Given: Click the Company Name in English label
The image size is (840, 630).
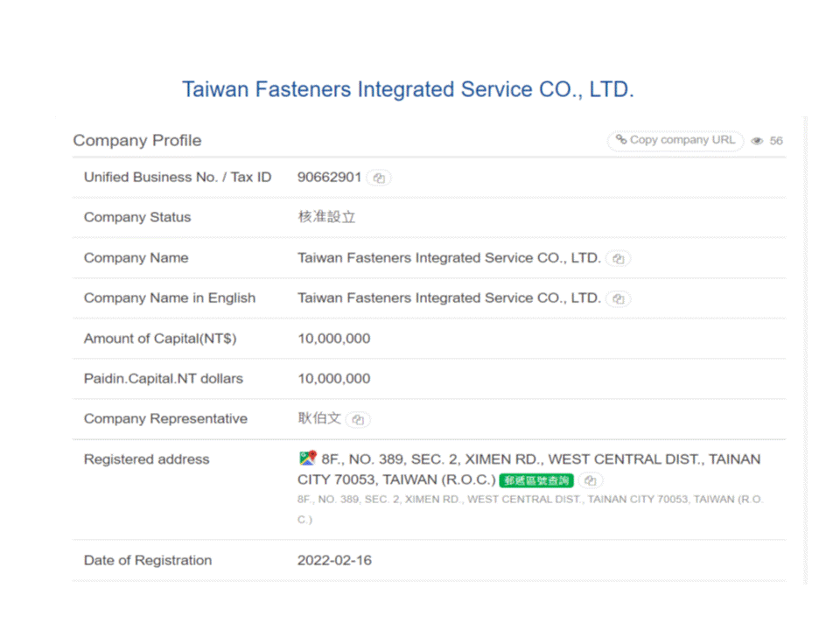Looking at the screenshot, I should pyautogui.click(x=170, y=298).
